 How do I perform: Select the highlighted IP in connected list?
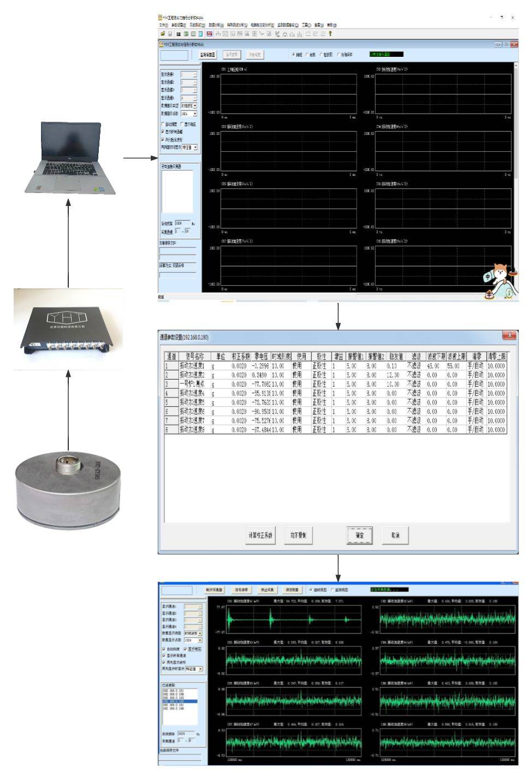(x=179, y=701)
